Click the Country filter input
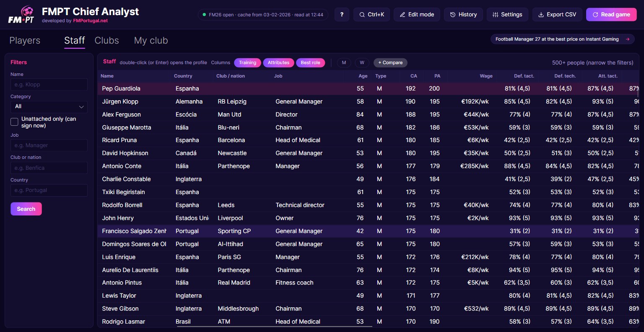Viewport: 644px width, 332px height. coord(49,190)
